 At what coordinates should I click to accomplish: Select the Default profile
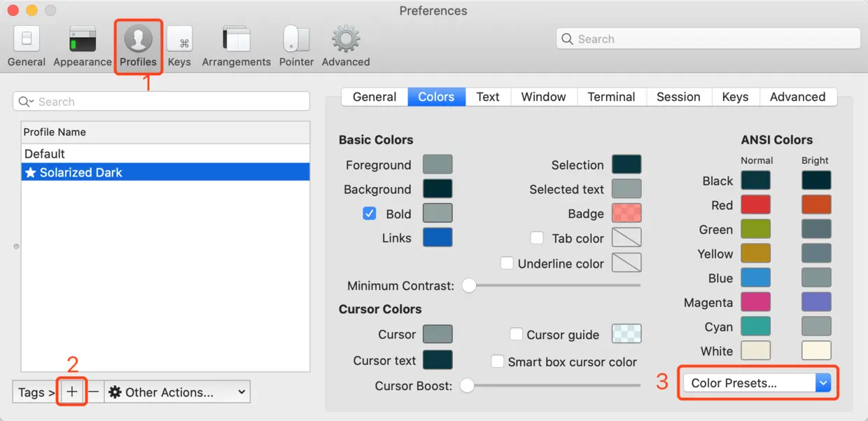[x=165, y=153]
